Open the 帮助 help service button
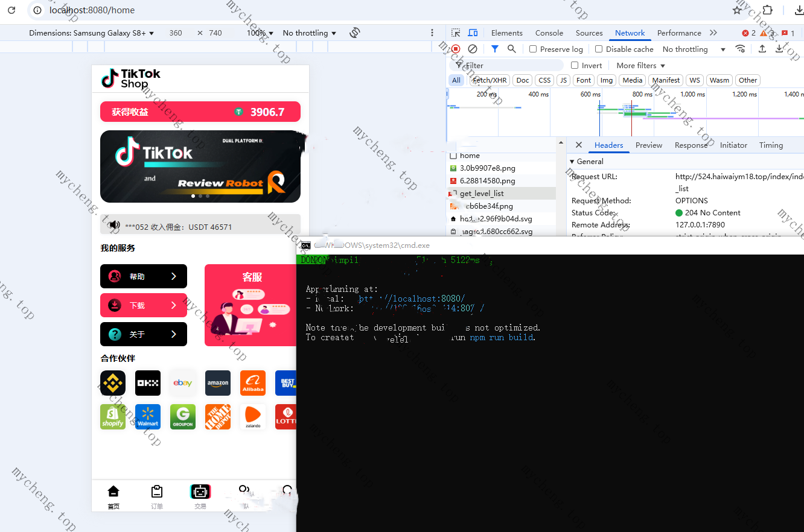Viewport: 804px width, 532px height. tap(144, 276)
